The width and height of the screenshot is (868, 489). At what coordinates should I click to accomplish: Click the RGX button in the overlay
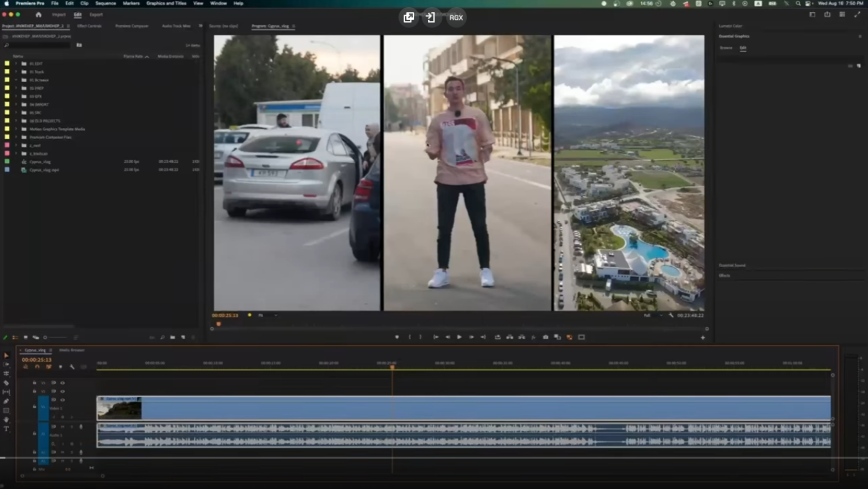456,18
